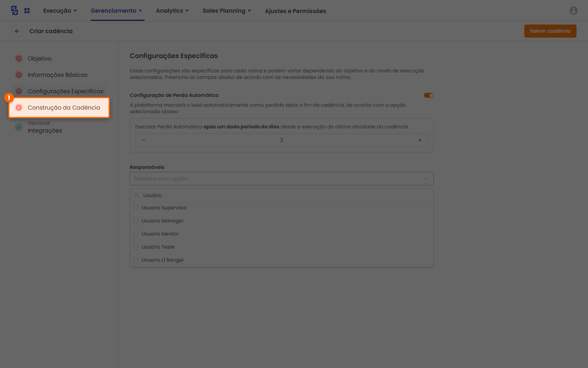Click the status icon next to Objetivo
Image resolution: width=588 pixels, height=368 pixels.
click(x=19, y=58)
